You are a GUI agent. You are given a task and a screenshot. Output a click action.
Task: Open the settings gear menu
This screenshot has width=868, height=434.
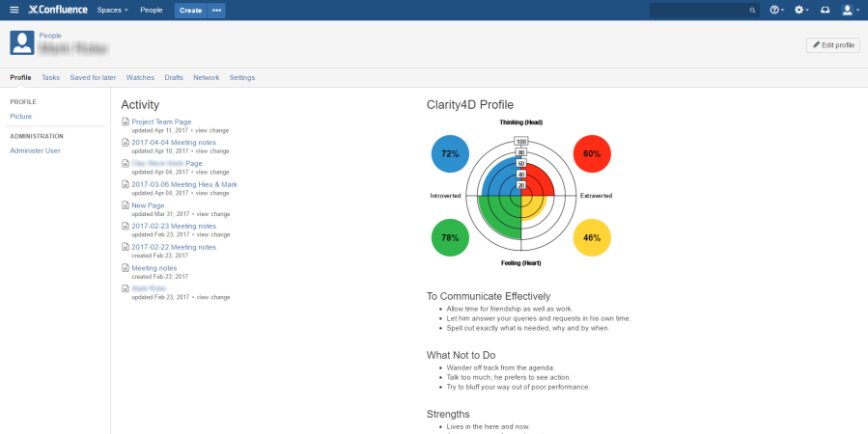click(801, 10)
